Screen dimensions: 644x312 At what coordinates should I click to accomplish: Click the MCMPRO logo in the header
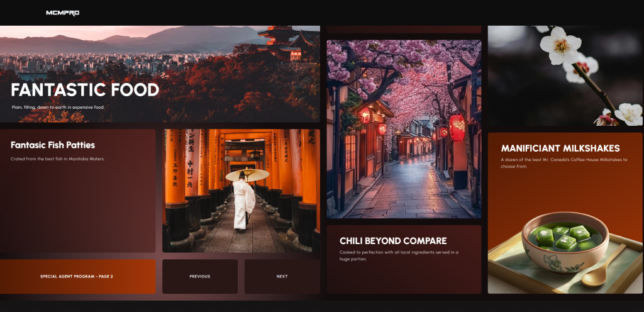point(62,13)
